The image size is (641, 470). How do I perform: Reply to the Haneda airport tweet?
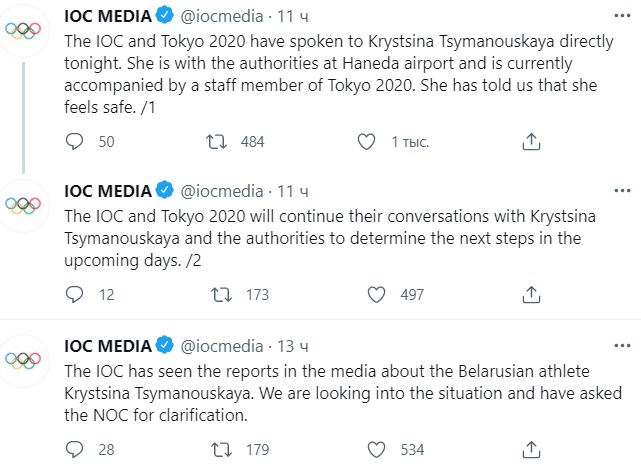point(74,142)
